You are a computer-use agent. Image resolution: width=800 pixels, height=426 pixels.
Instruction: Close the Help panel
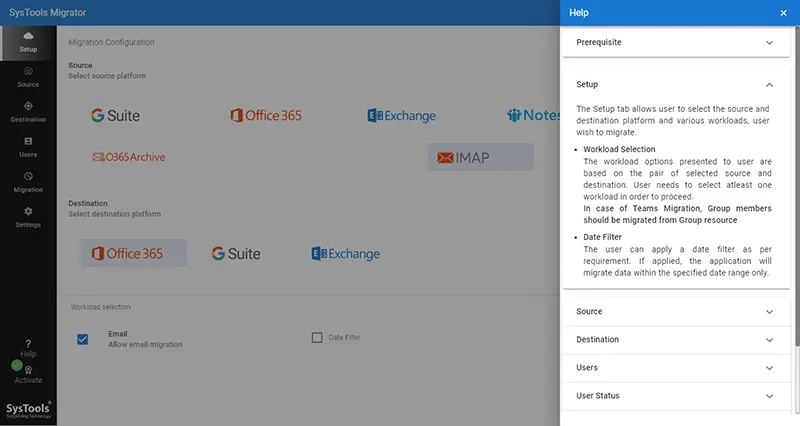tap(784, 13)
